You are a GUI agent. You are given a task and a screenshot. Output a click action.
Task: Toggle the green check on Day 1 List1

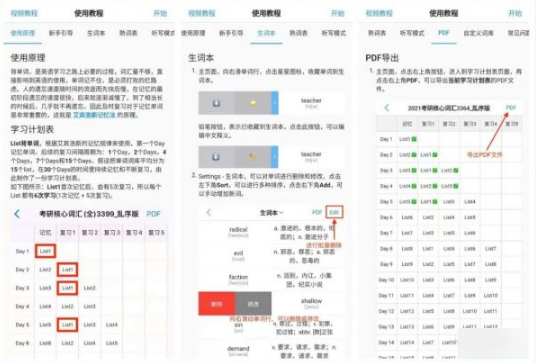point(414,139)
